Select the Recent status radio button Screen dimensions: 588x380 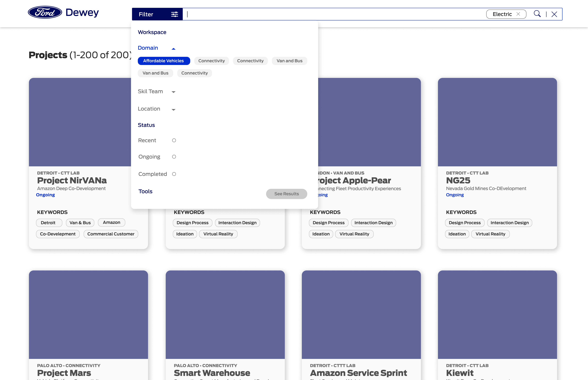click(174, 140)
